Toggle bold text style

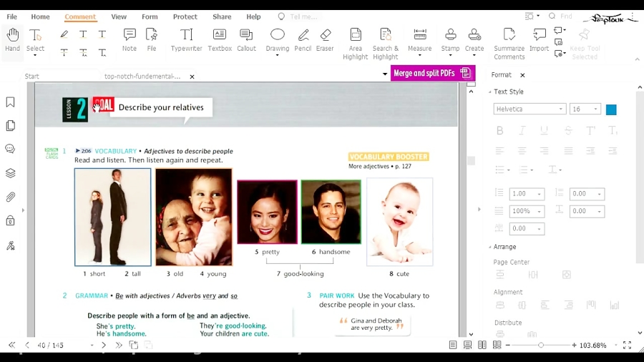499,130
